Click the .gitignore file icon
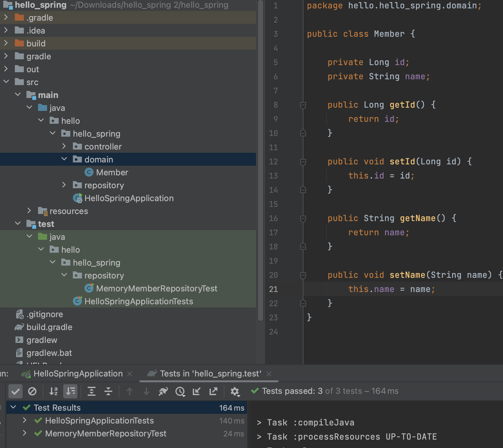 20,314
